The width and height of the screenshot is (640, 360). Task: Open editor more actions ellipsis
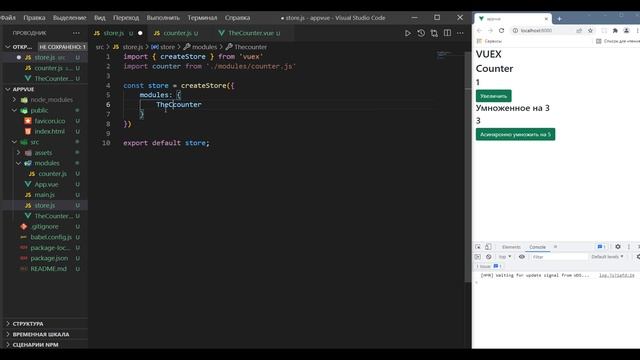pos(460,33)
